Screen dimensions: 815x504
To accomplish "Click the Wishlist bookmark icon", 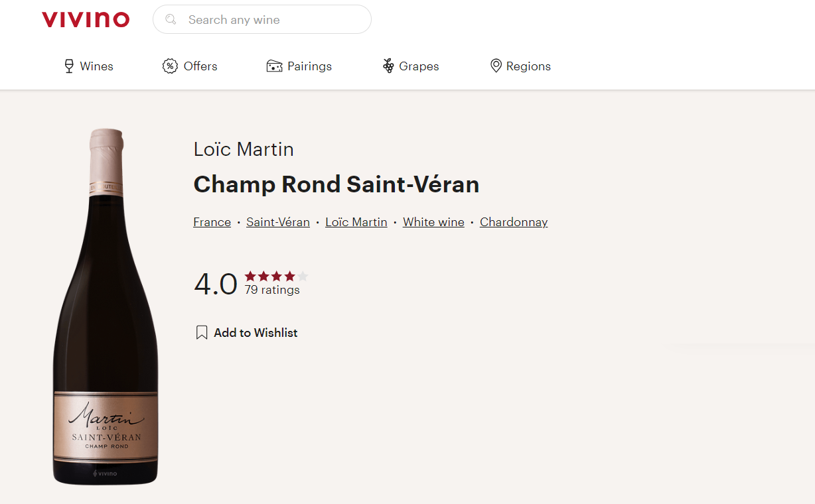I will click(202, 333).
